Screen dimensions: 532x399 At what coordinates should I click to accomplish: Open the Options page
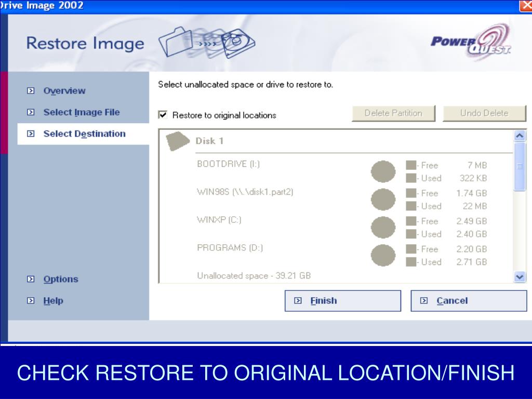[61, 279]
